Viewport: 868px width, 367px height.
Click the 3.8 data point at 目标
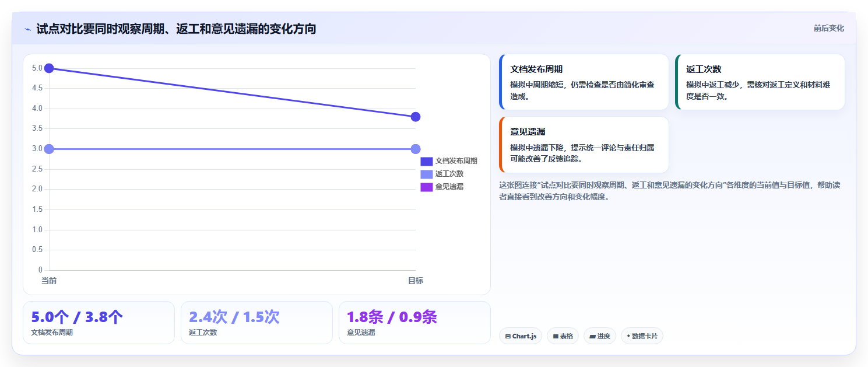(x=416, y=117)
